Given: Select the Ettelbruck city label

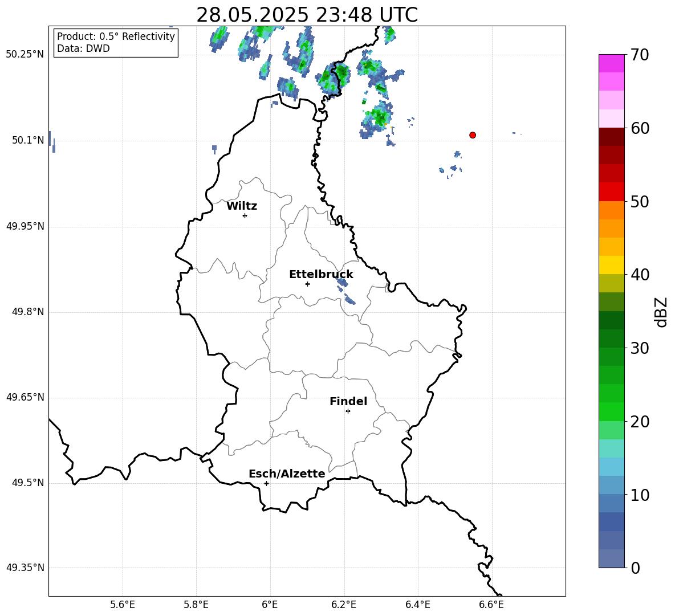Looking at the screenshot, I should [321, 275].
